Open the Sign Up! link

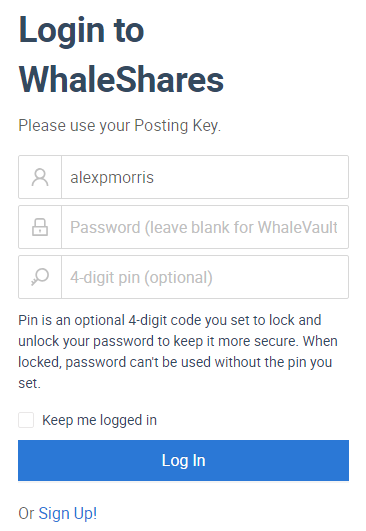(68, 513)
